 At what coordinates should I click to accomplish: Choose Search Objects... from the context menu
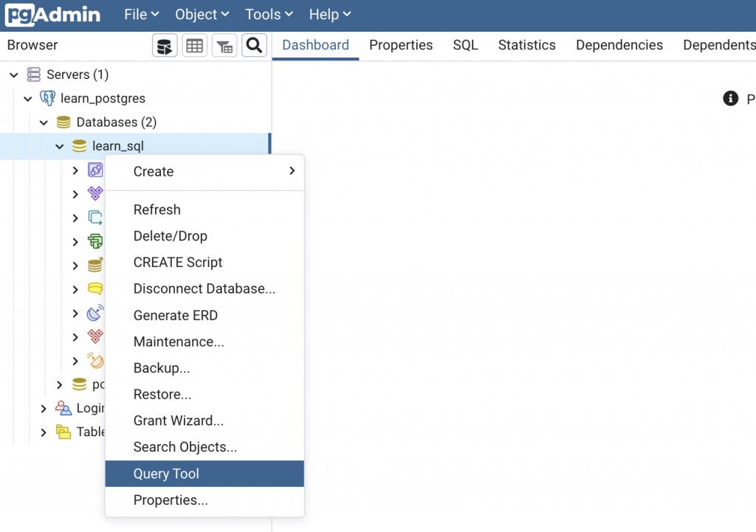[x=205, y=447]
